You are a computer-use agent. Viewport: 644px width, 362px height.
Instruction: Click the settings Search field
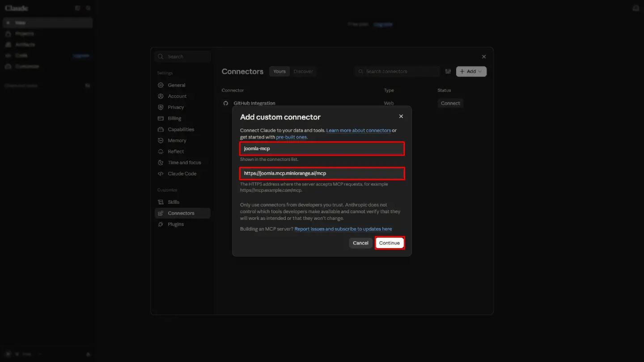click(x=182, y=57)
